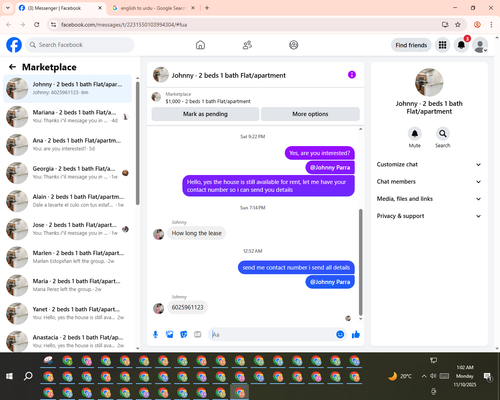Show hidden system tray icons

coord(424,376)
